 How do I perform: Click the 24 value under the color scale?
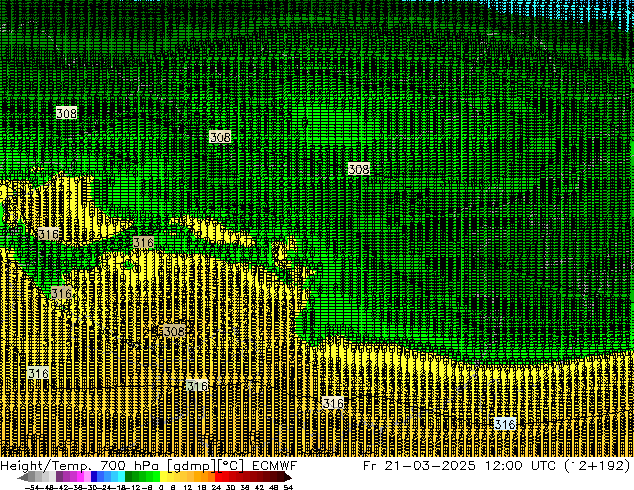click(x=216, y=487)
